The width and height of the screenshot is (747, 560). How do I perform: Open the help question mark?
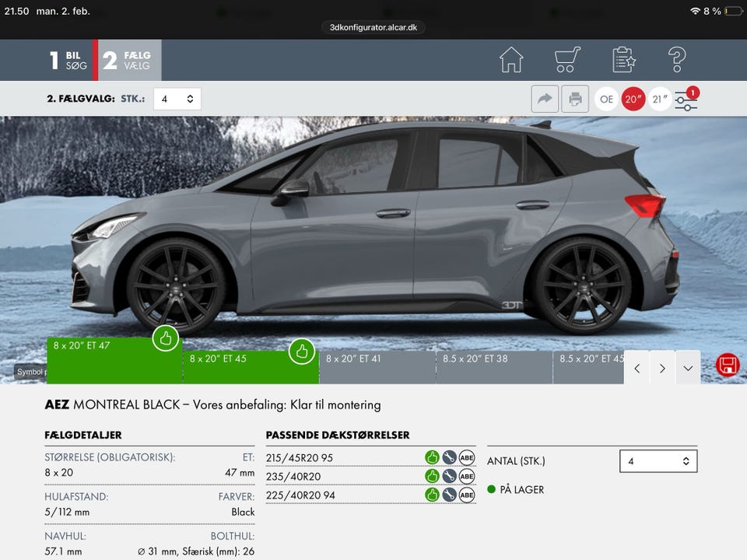[x=677, y=60]
